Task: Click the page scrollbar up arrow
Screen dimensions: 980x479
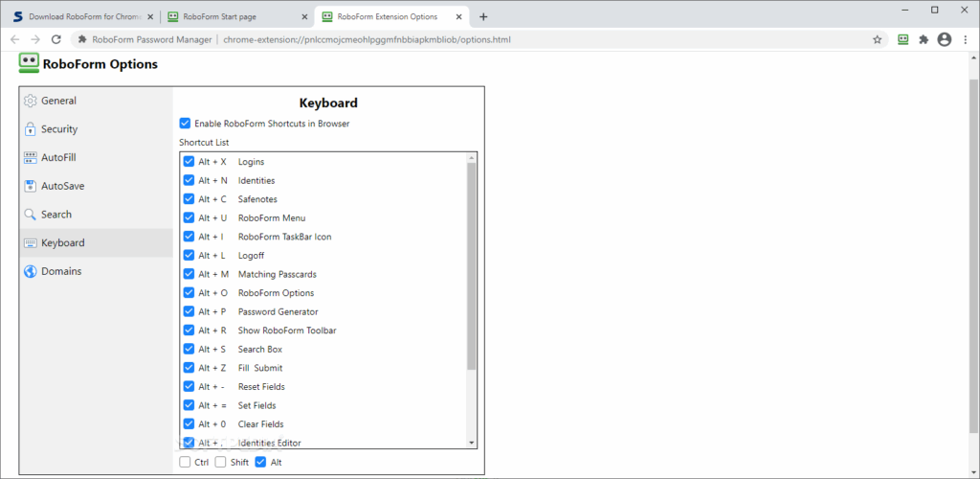Action: [974, 57]
